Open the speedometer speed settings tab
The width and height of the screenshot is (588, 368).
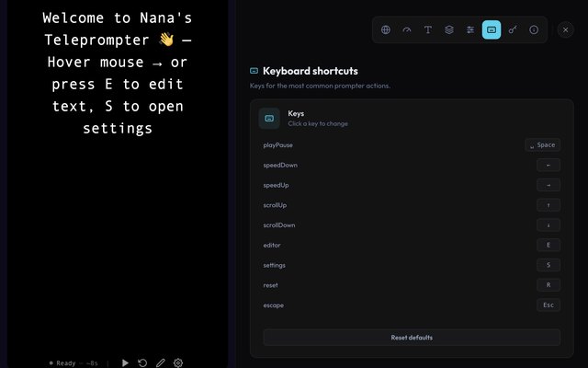pos(407,29)
